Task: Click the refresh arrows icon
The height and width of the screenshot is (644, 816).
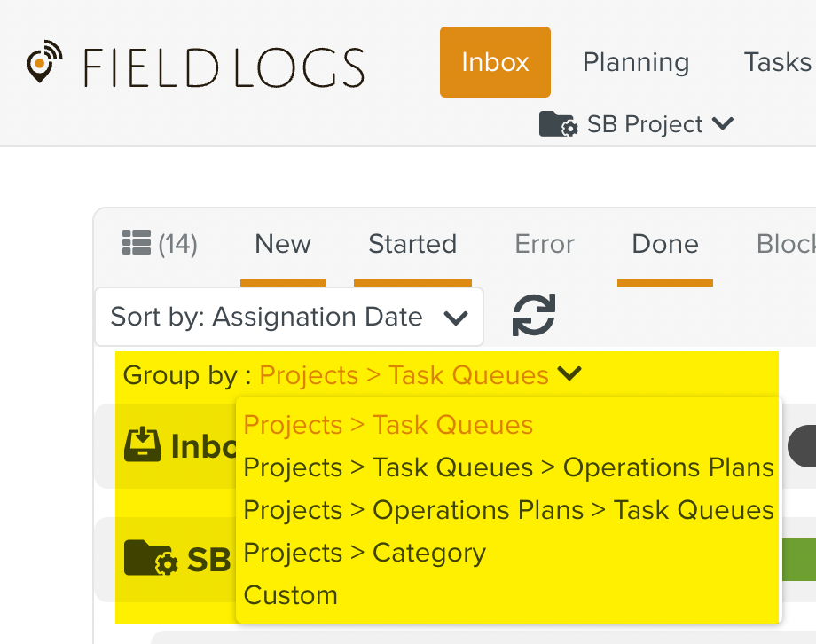Action: pyautogui.click(x=533, y=315)
